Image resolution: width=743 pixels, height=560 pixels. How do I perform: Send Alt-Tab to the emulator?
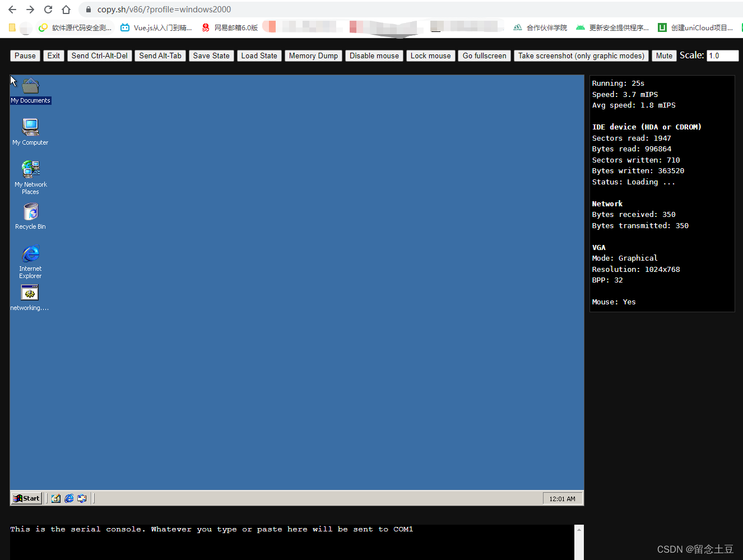160,55
